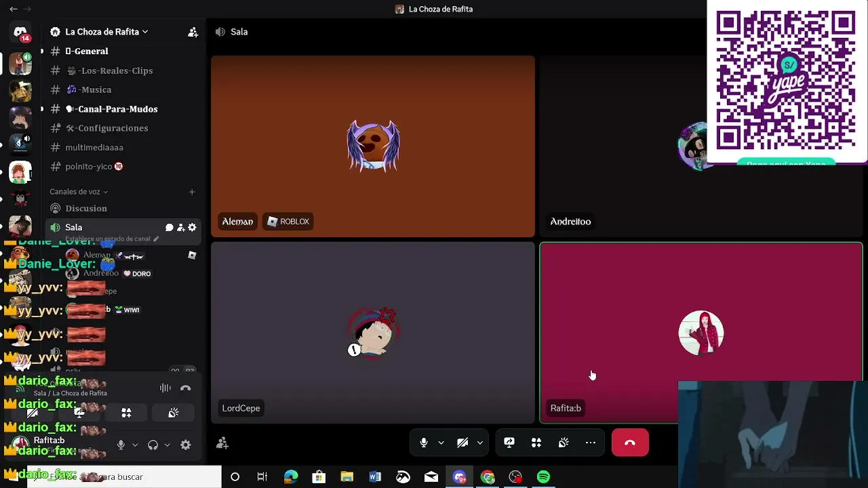Open Spotify from the taskbar
This screenshot has height=488, width=868.
coord(543,477)
